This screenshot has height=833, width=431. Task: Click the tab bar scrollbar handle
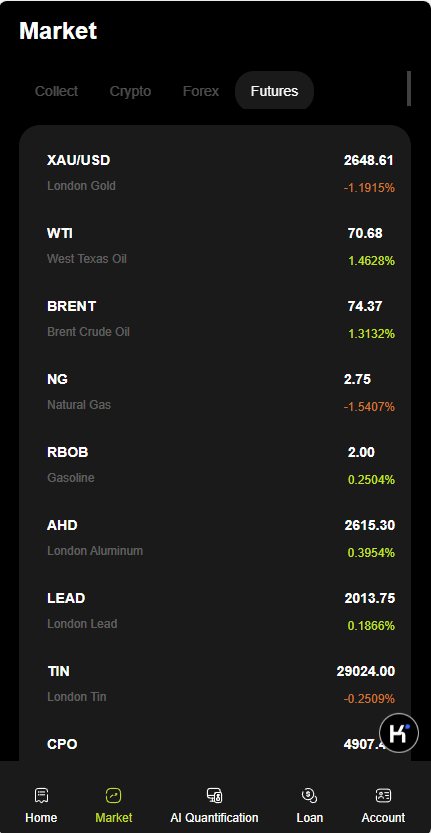409,88
